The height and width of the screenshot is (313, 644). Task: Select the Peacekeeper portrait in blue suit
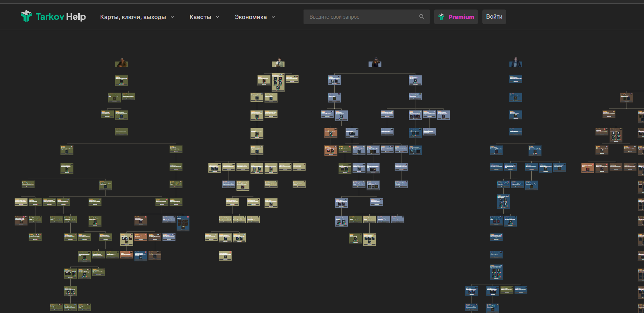click(516, 62)
